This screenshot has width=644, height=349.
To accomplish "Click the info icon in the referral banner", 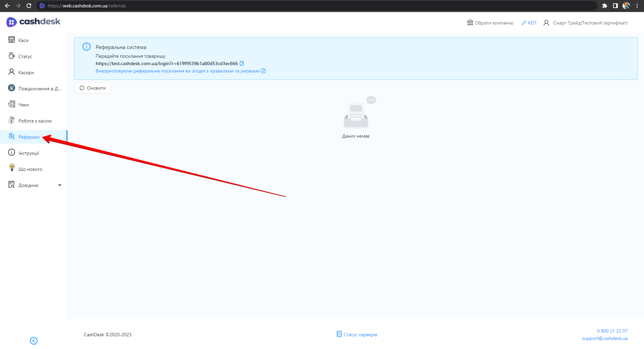I will [87, 47].
